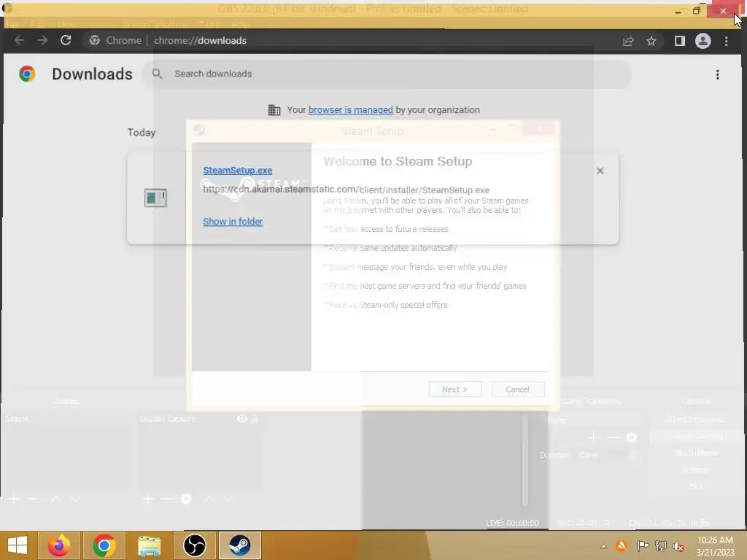Click 'Show in folder' for SteamSetup.exe
Screen dimensions: 747x560
[x=233, y=222]
